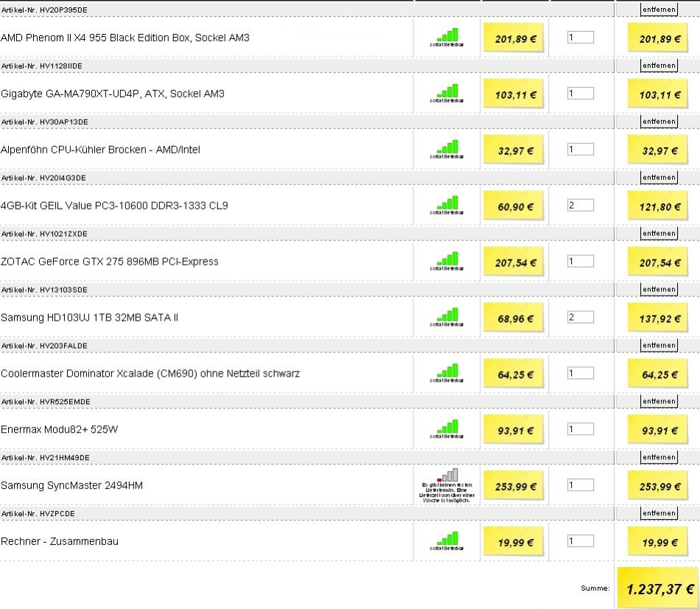Click availability icon for 4GB-Kit GEIL Value
This screenshot has height=609, width=700.
tap(447, 203)
